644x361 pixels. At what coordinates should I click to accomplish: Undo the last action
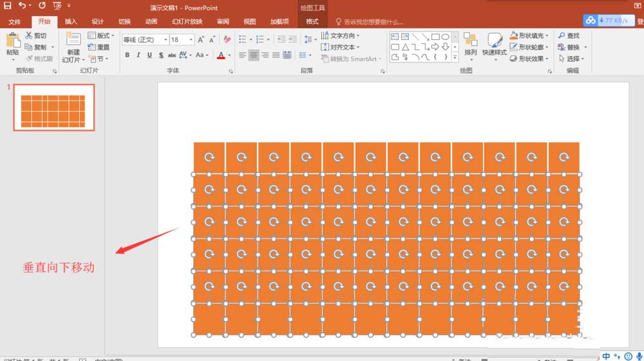coord(22,5)
